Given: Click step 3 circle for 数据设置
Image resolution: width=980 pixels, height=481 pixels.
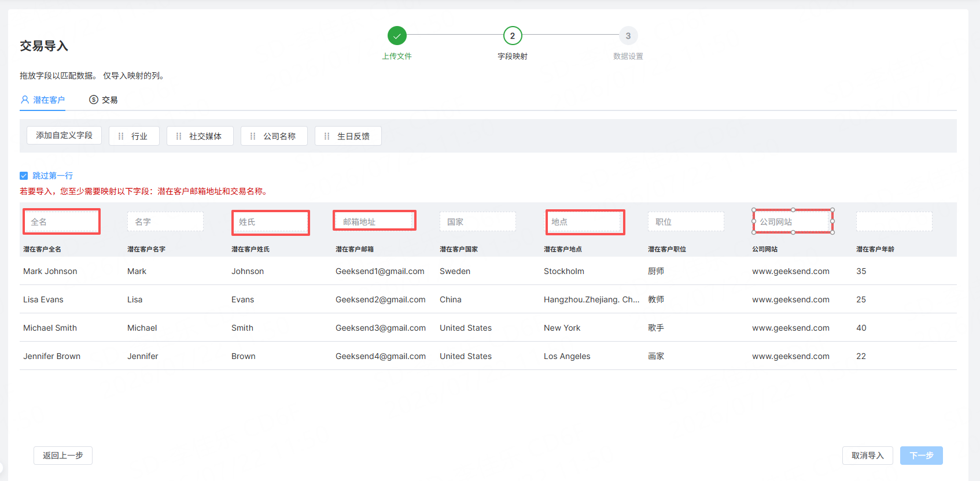Looking at the screenshot, I should click(x=628, y=36).
